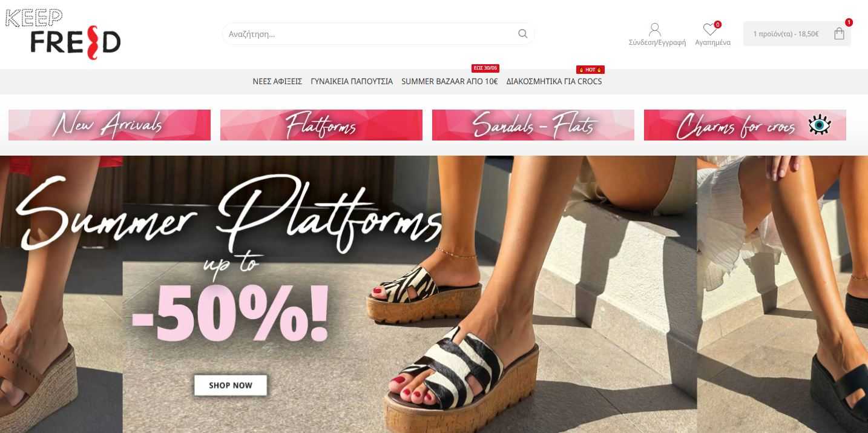Click the SHOP NOW button
Viewport: 868px width, 433px height.
coord(231,385)
